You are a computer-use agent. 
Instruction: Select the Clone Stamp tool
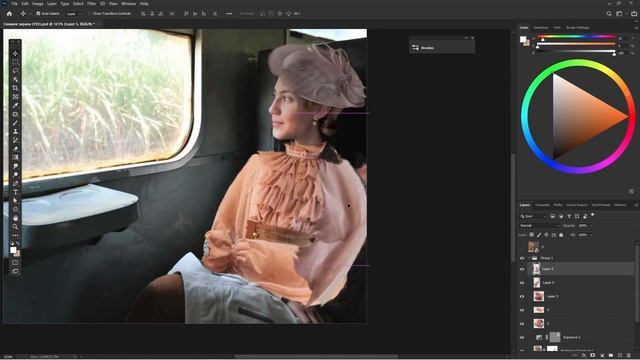[x=15, y=131]
